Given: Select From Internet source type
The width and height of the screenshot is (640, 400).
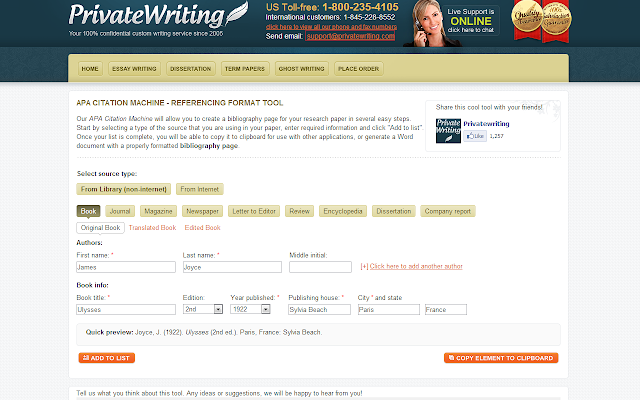Looking at the screenshot, I should tap(200, 189).
